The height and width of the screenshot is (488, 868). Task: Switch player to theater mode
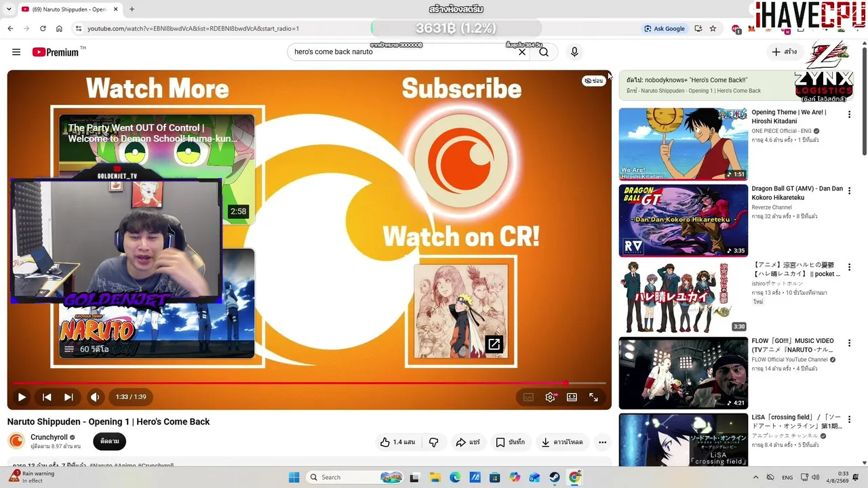tap(572, 397)
